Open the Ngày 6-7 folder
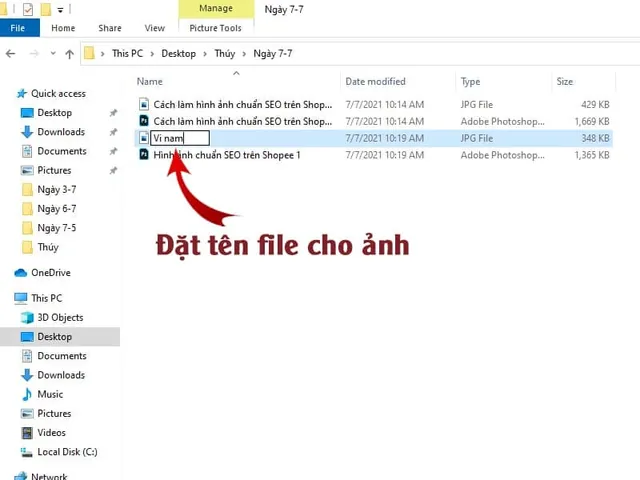The image size is (640, 480). coord(56,209)
